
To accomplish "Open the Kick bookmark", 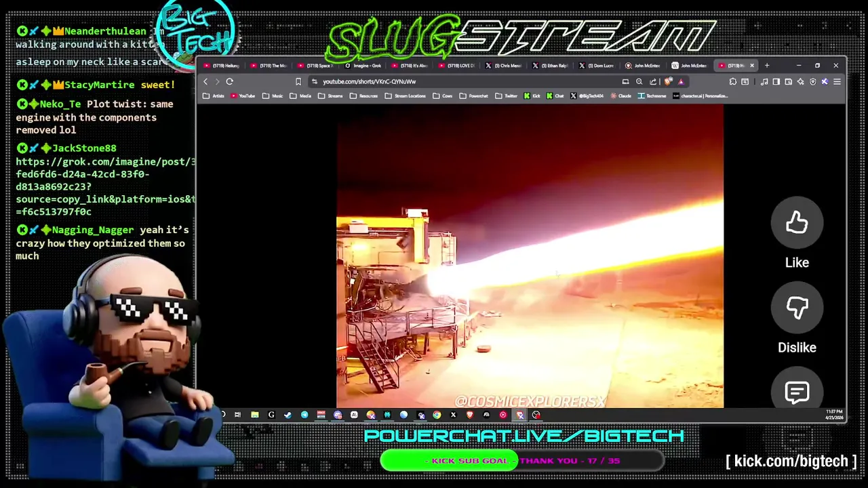I will [x=532, y=96].
